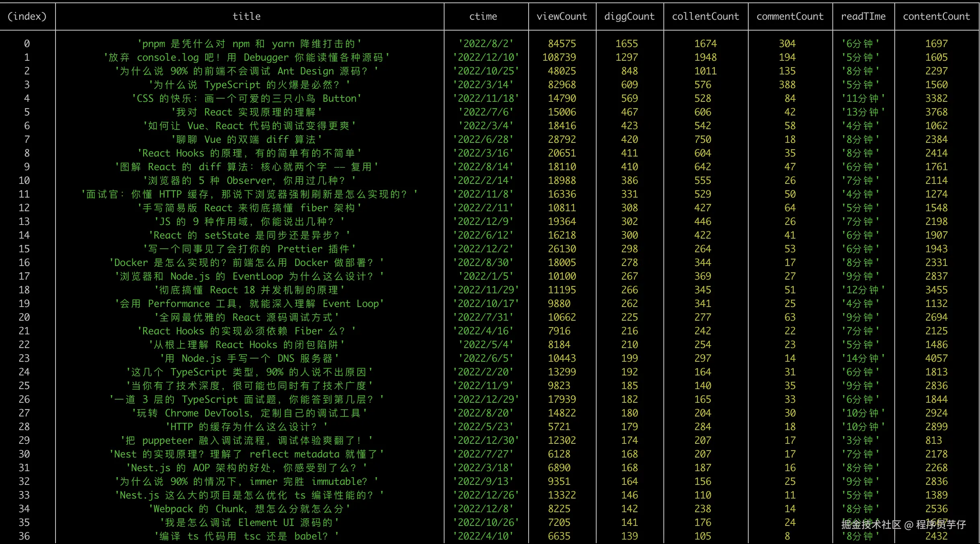The width and height of the screenshot is (980, 544).
Task: Click the collentCount value 750
Action: [x=702, y=140]
